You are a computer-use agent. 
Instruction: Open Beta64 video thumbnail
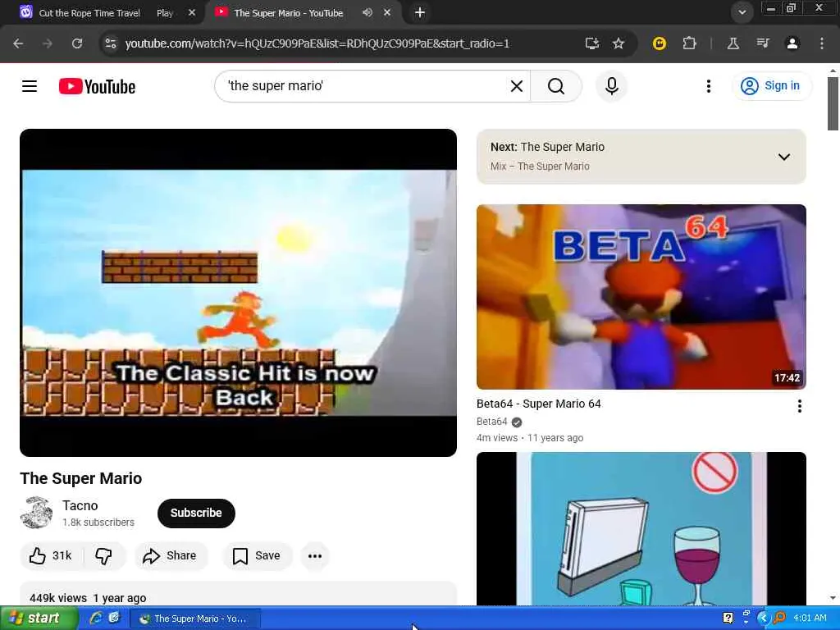point(641,297)
